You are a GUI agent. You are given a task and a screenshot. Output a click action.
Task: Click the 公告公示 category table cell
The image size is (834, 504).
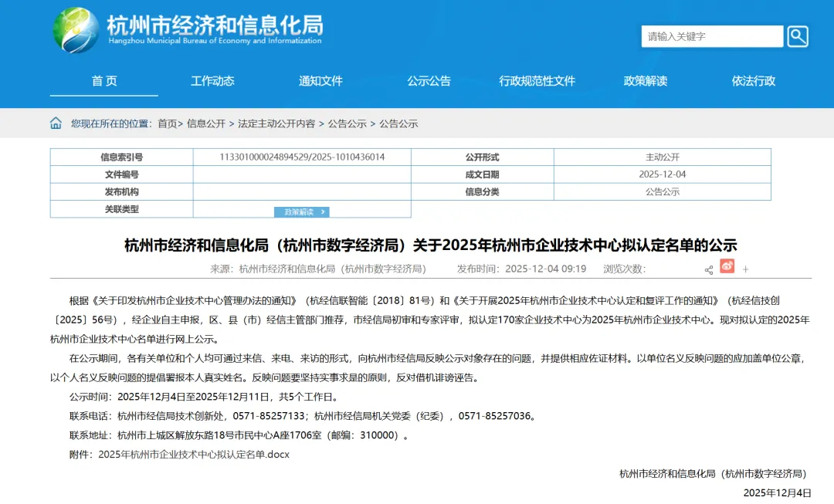[663, 192]
